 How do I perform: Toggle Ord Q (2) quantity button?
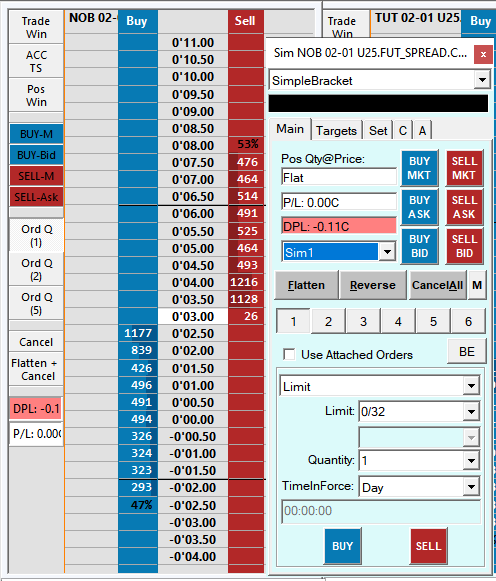coord(36,269)
